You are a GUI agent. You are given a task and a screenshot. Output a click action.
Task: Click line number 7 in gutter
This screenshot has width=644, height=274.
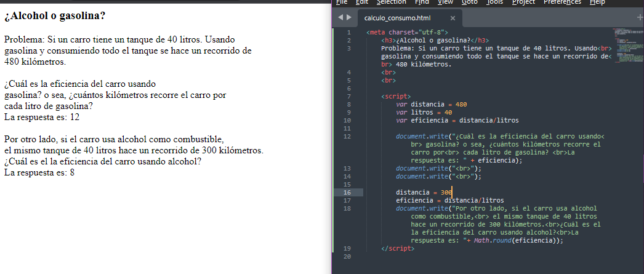click(x=348, y=96)
